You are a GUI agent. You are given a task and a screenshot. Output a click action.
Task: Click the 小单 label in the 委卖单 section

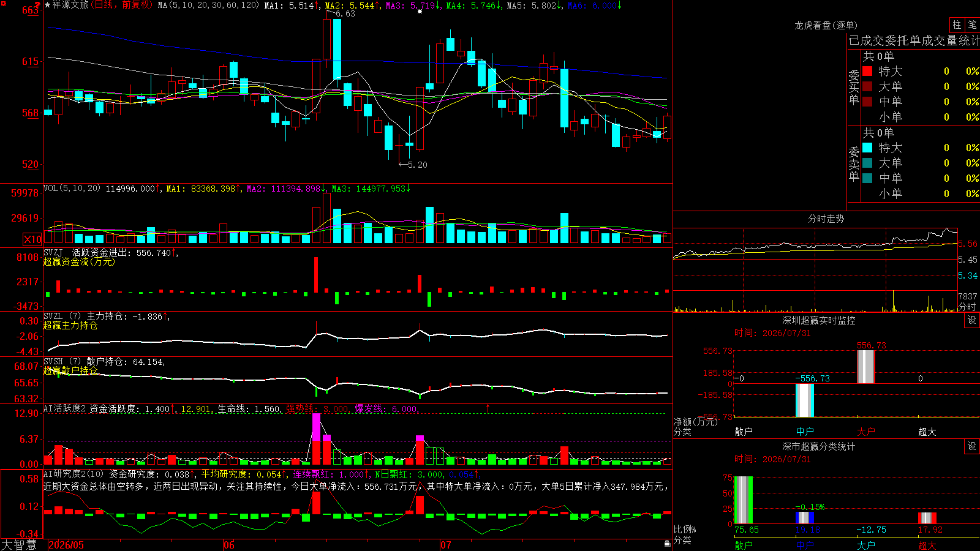click(890, 193)
